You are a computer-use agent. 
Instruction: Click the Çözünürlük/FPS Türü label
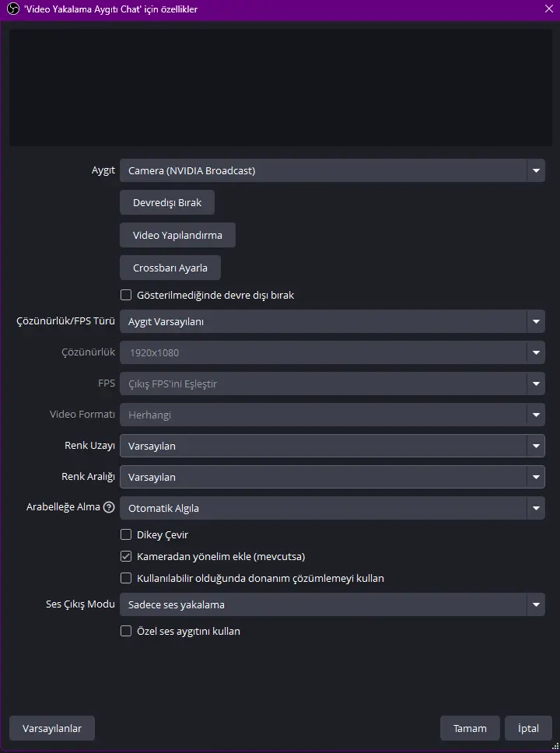(66, 320)
